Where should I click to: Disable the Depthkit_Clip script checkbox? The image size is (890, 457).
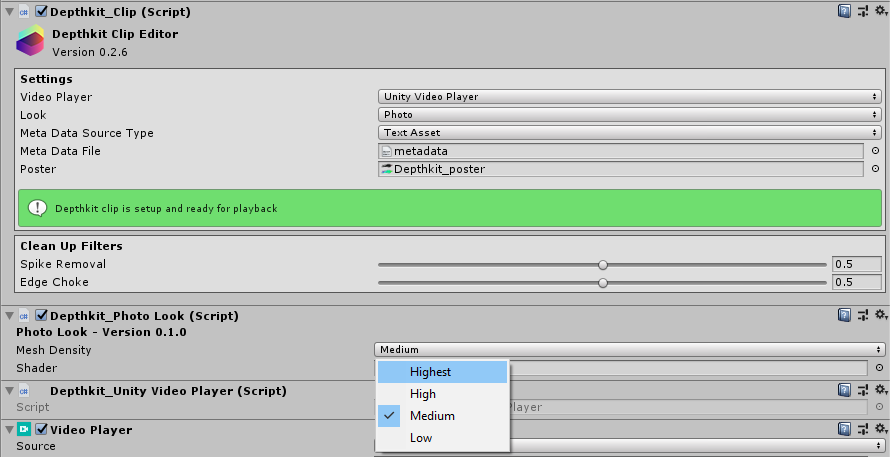(41, 12)
